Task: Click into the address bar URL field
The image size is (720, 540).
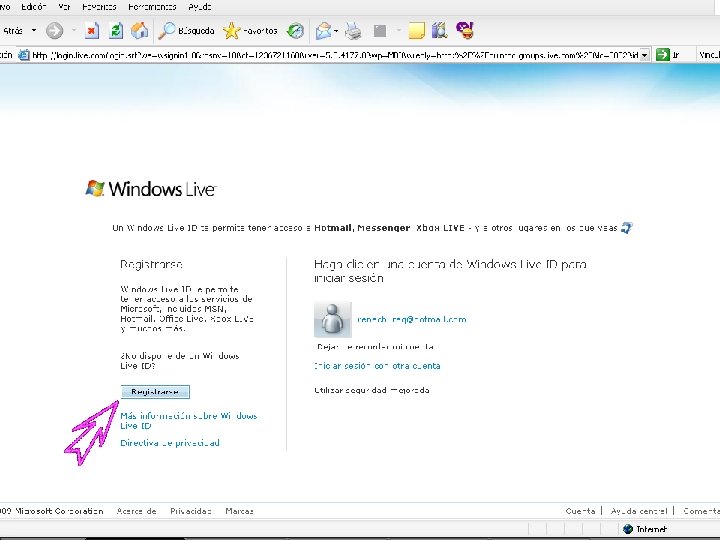Action: pos(335,55)
